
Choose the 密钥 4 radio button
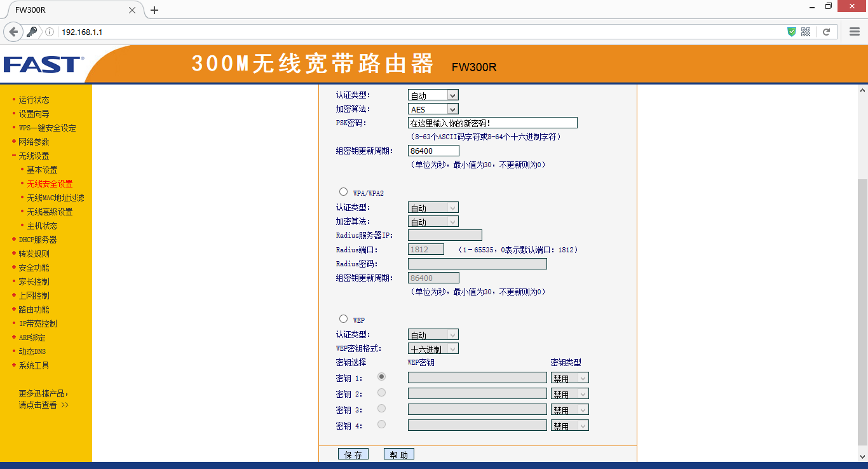[x=381, y=425]
